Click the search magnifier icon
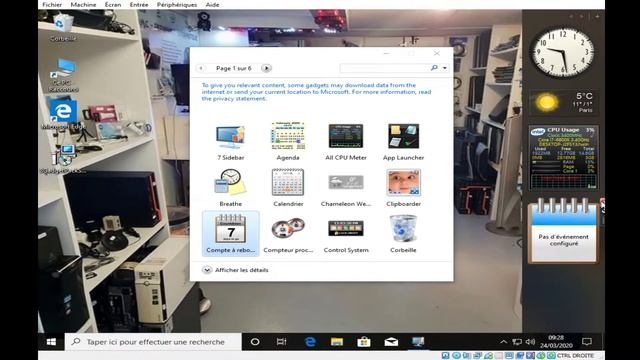Viewport: 640px width, 360px height. coord(434,68)
